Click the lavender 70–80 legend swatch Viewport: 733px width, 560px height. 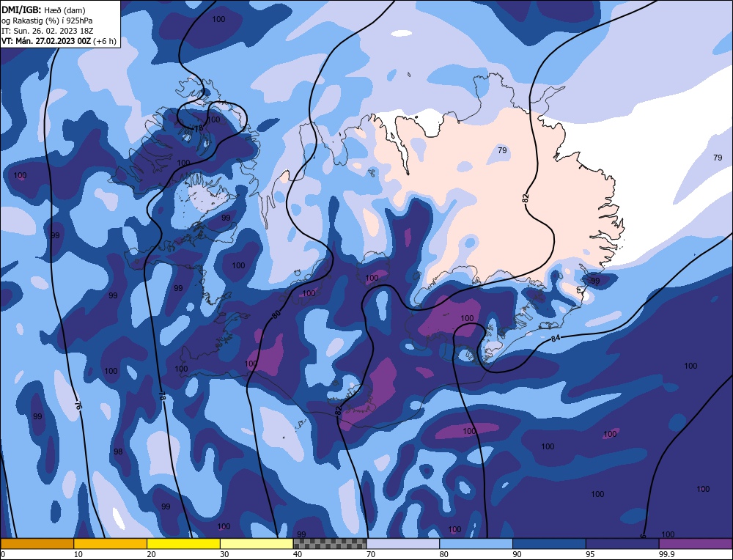pos(403,543)
